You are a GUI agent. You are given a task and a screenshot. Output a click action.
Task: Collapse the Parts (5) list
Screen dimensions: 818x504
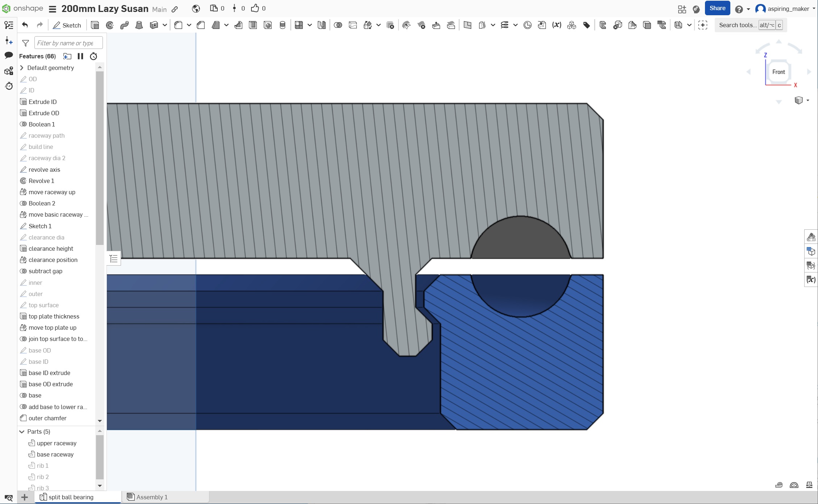22,432
